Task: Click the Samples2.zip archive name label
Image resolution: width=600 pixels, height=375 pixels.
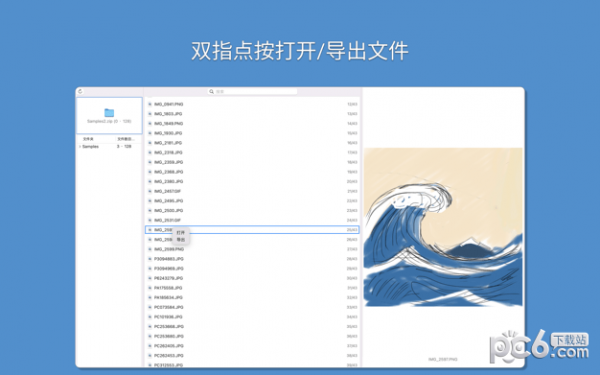Action: (x=109, y=121)
